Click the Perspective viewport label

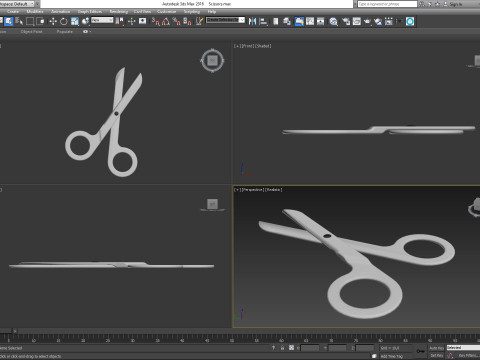pos(253,190)
